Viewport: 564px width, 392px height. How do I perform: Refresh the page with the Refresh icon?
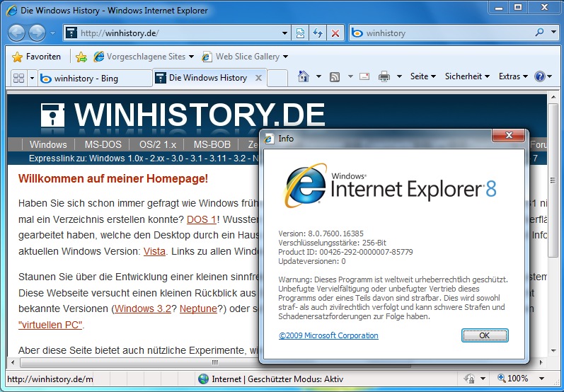(318, 33)
